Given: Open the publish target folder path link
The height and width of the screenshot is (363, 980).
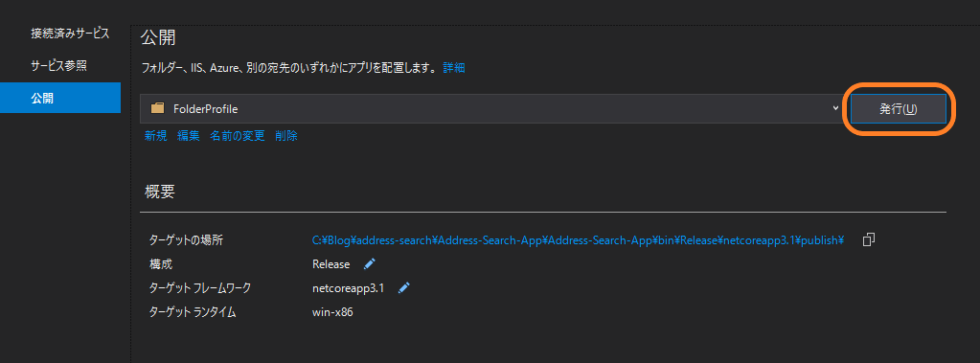Looking at the screenshot, I should [578, 239].
